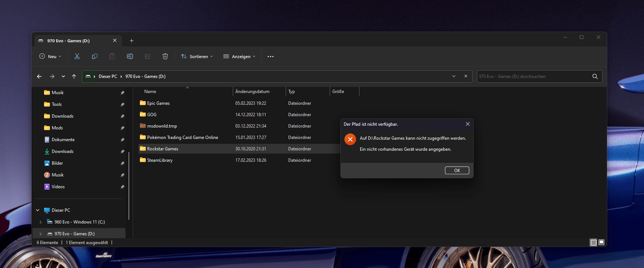644x268 pixels.
Task: Select the GOG folder
Action: pos(152,115)
